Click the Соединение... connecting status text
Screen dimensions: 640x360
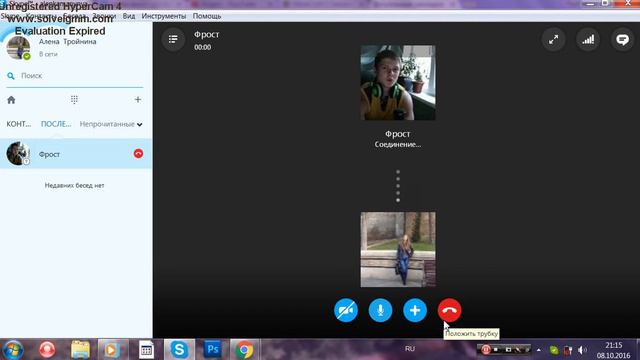398,144
